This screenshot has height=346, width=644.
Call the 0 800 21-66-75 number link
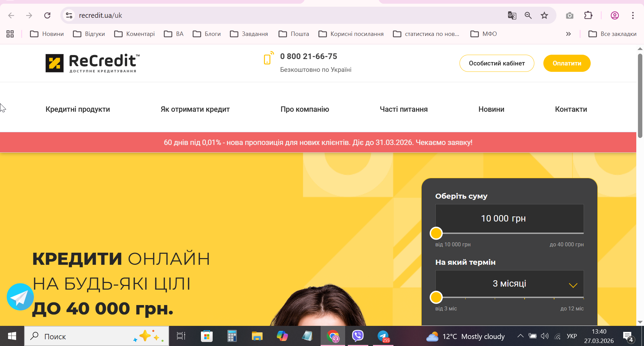(309, 56)
